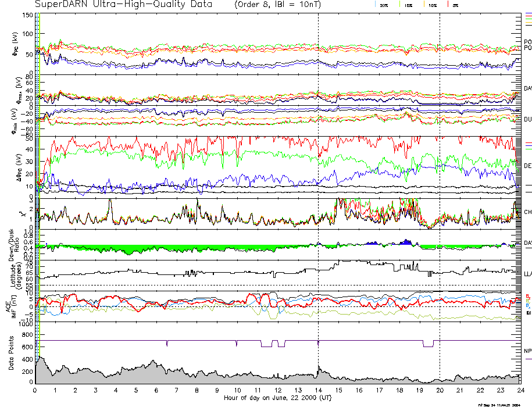
Task: Select the 10% legend entry
Action: point(432,5)
